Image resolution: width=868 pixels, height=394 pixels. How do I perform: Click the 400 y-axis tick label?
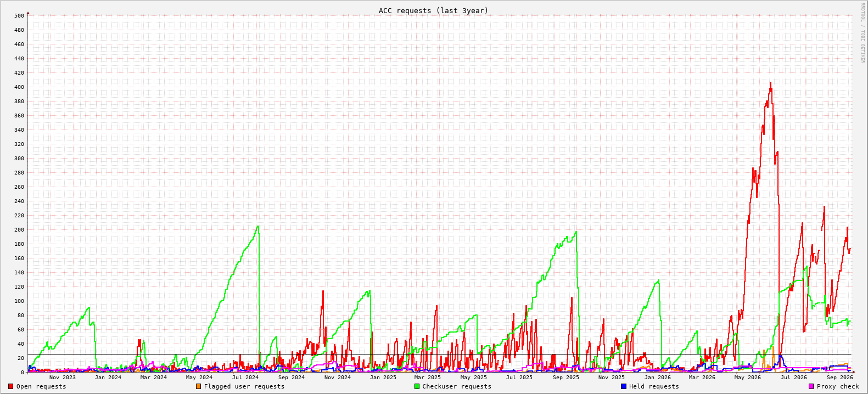pyautogui.click(x=19, y=87)
